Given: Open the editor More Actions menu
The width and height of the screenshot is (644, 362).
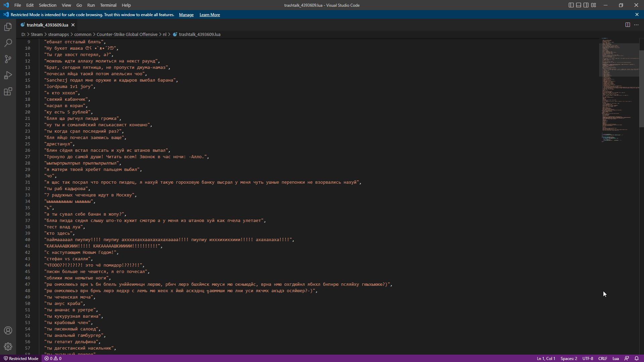Looking at the screenshot, I should pos(637,25).
